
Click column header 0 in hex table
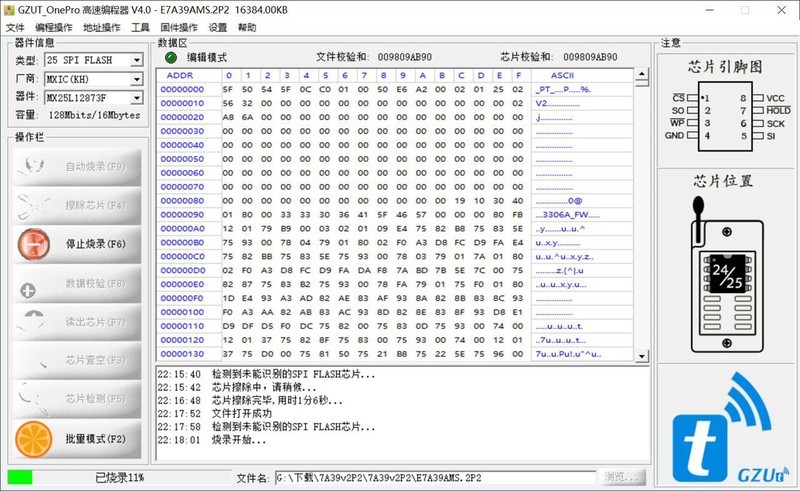pyautogui.click(x=229, y=76)
